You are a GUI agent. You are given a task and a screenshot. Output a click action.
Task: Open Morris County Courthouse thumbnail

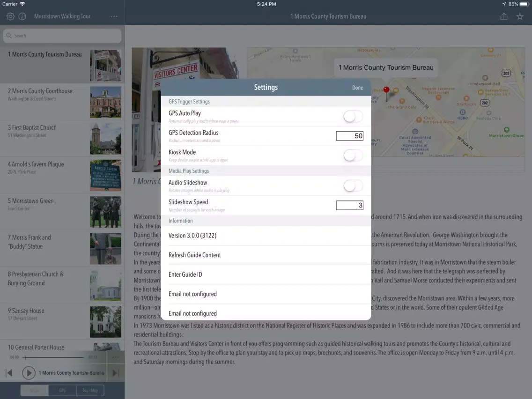105,102
